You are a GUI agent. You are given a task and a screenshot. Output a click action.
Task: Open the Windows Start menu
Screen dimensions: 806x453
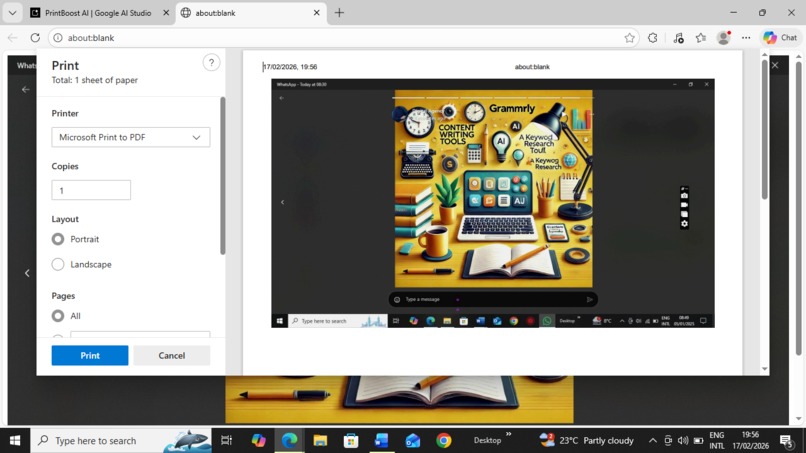click(15, 441)
